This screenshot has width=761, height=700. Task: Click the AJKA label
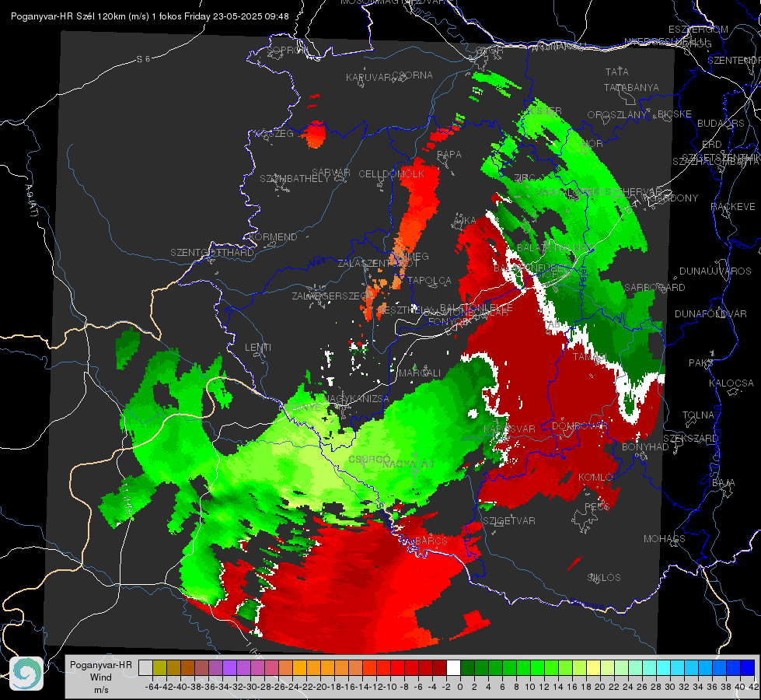point(465,221)
